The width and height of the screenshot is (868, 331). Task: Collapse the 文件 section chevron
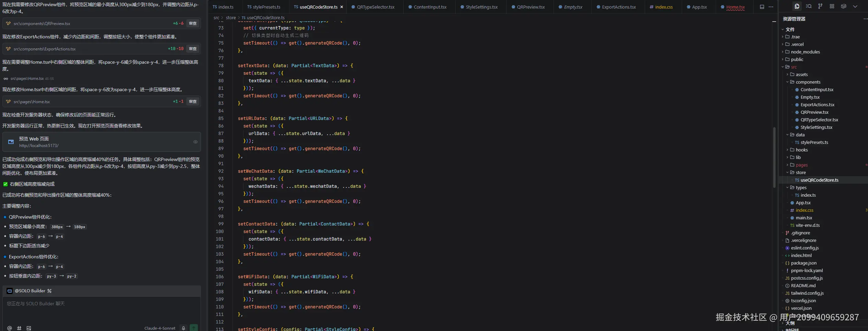tap(783, 29)
